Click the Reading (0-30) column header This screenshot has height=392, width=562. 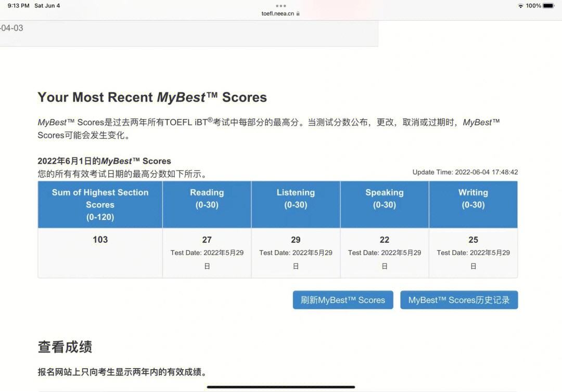tap(207, 204)
